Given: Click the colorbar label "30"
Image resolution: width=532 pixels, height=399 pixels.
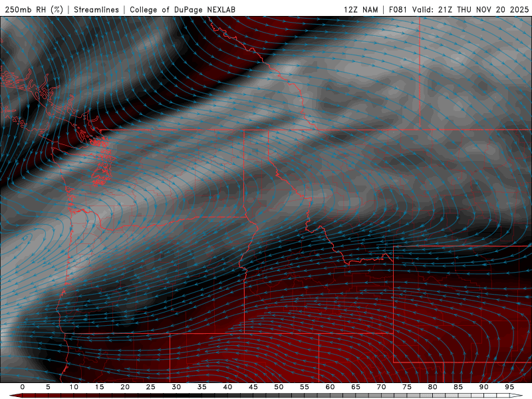Looking at the screenshot, I should click(x=176, y=387).
